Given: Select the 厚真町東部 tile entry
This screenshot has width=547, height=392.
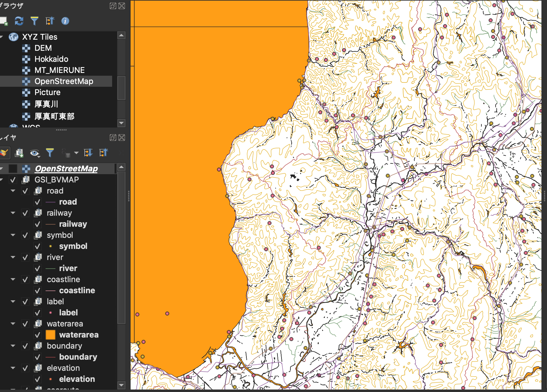Looking at the screenshot, I should pos(55,116).
